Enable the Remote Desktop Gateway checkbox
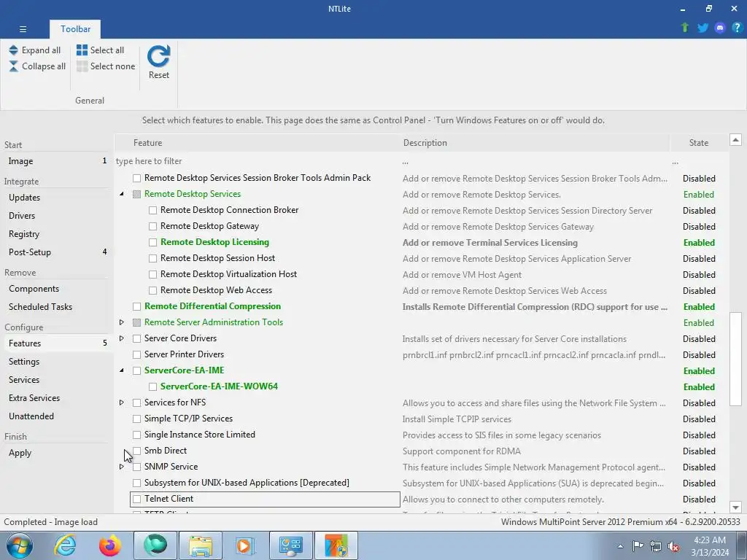Image resolution: width=747 pixels, height=560 pixels. point(153,226)
